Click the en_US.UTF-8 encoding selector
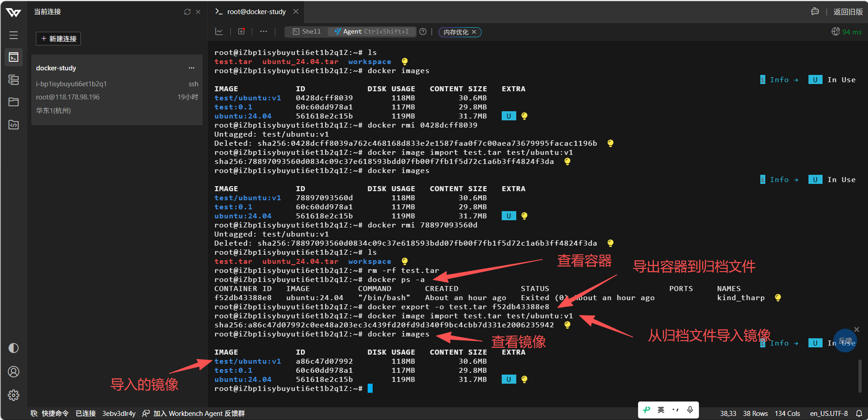 [829, 413]
